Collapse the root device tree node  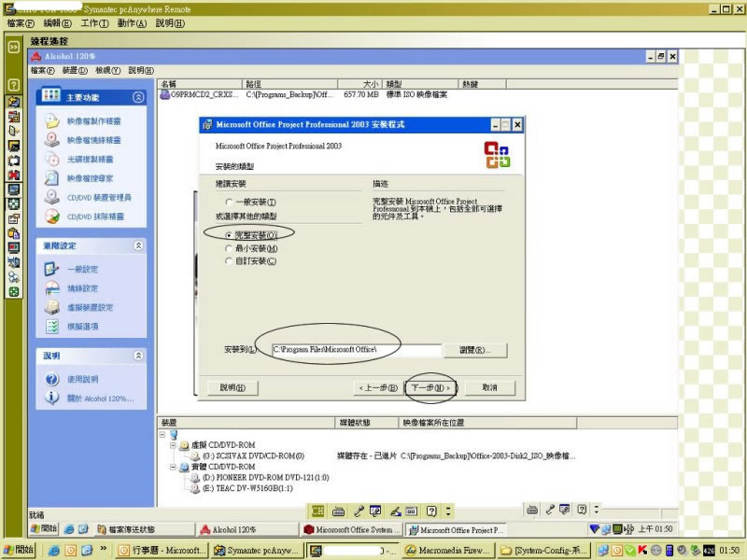pyautogui.click(x=162, y=434)
